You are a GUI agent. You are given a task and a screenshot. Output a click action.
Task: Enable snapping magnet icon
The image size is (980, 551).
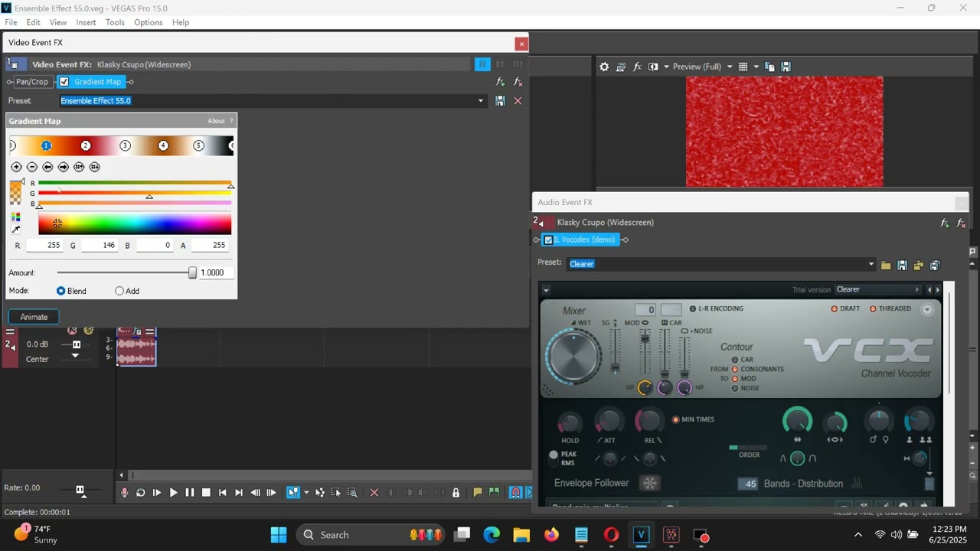[516, 493]
